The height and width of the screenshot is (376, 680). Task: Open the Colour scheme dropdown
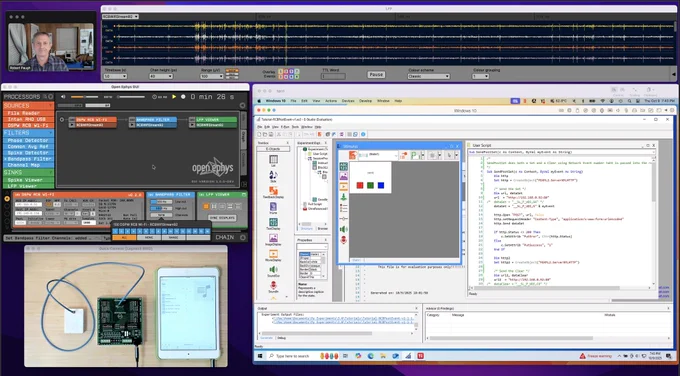coord(428,76)
